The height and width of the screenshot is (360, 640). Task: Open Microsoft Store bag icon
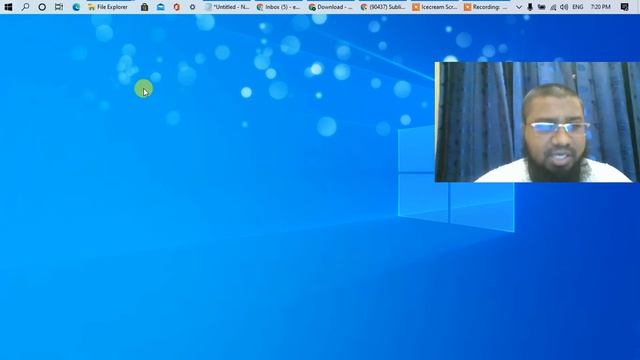144,7
